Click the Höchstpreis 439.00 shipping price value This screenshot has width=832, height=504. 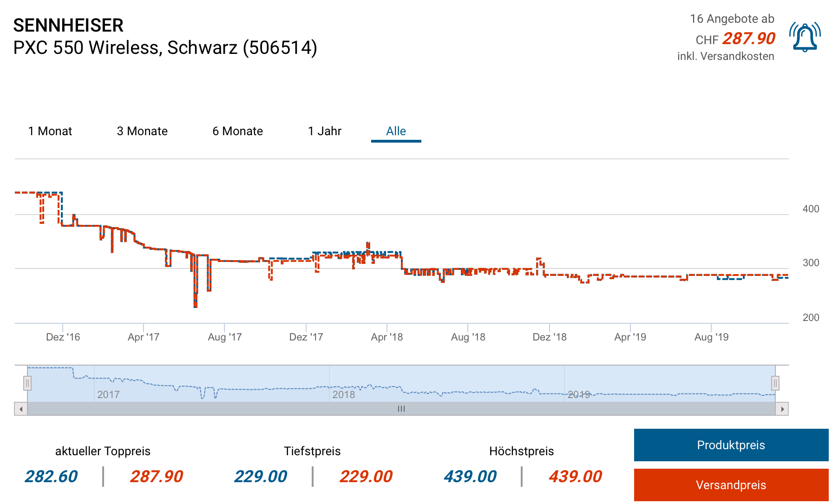tap(575, 477)
